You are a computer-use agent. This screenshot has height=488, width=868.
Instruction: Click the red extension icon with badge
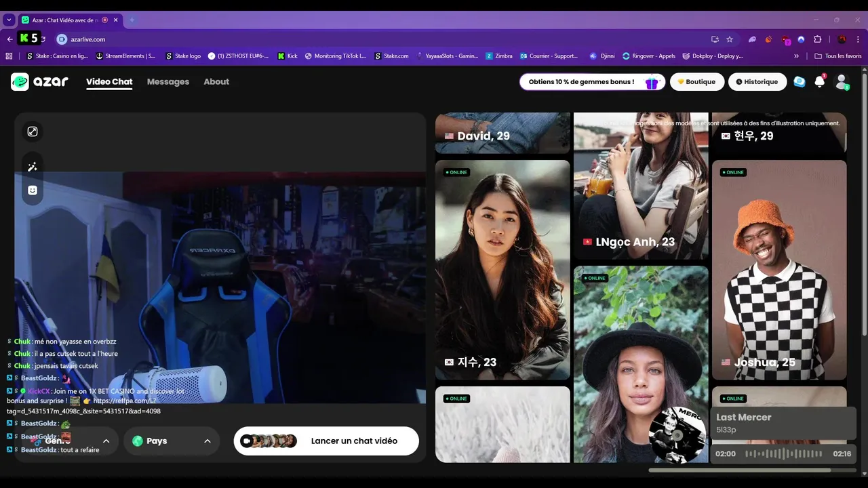click(785, 40)
